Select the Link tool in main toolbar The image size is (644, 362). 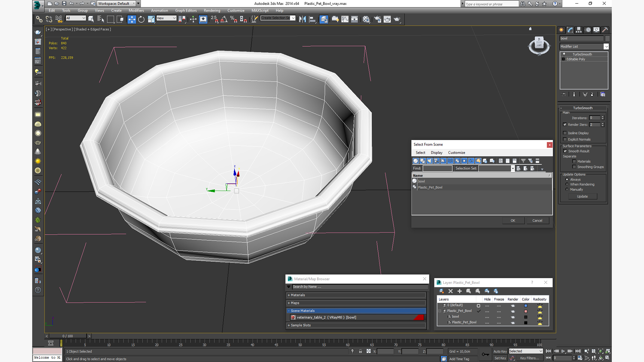pyautogui.click(x=39, y=19)
